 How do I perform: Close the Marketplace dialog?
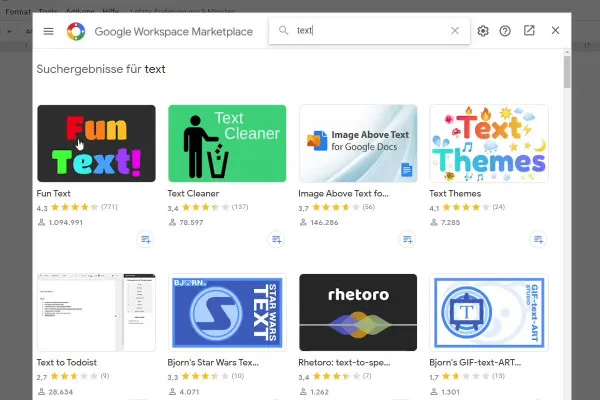(555, 30)
